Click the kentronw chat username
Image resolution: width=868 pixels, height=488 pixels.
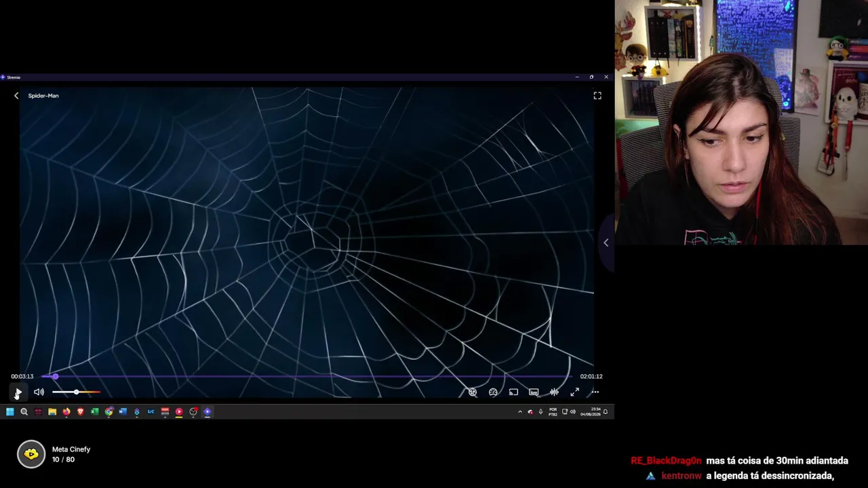(x=682, y=476)
